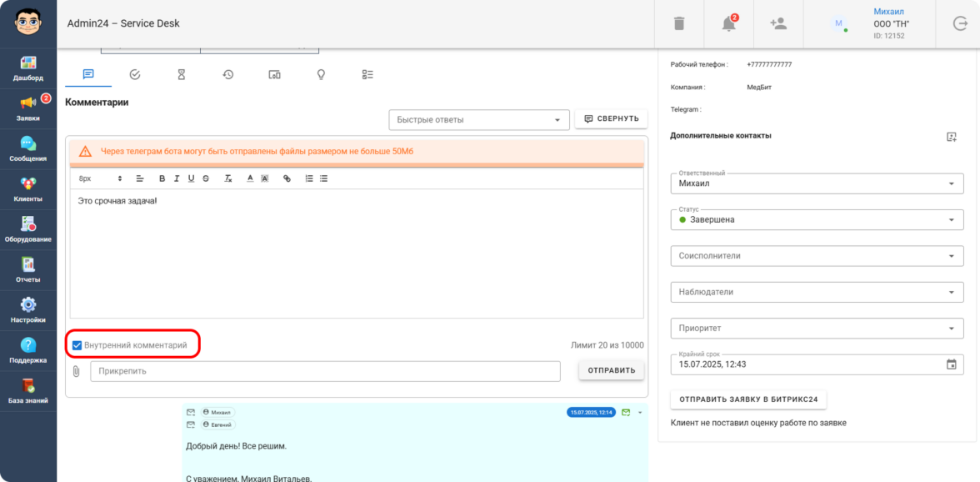
Task: Click the add user icon in header
Action: pos(778,23)
